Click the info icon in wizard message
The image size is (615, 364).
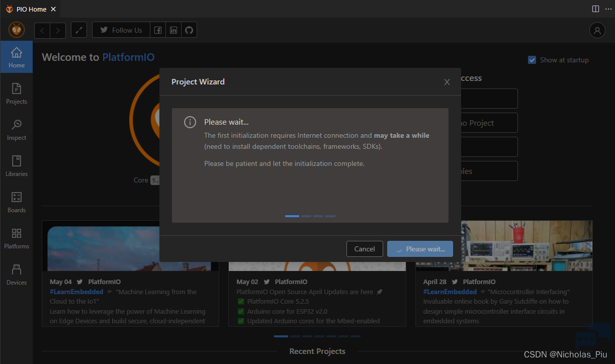pyautogui.click(x=190, y=122)
